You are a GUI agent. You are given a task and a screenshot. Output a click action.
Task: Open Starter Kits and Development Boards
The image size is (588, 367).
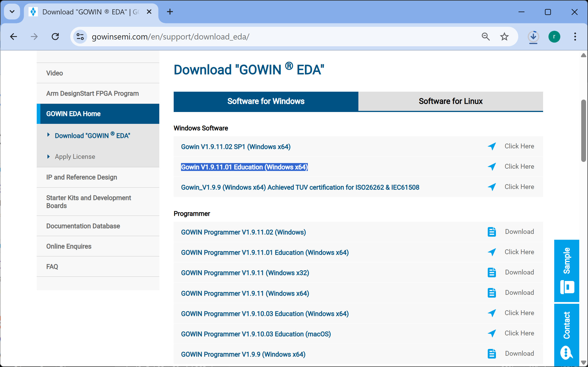click(x=98, y=202)
